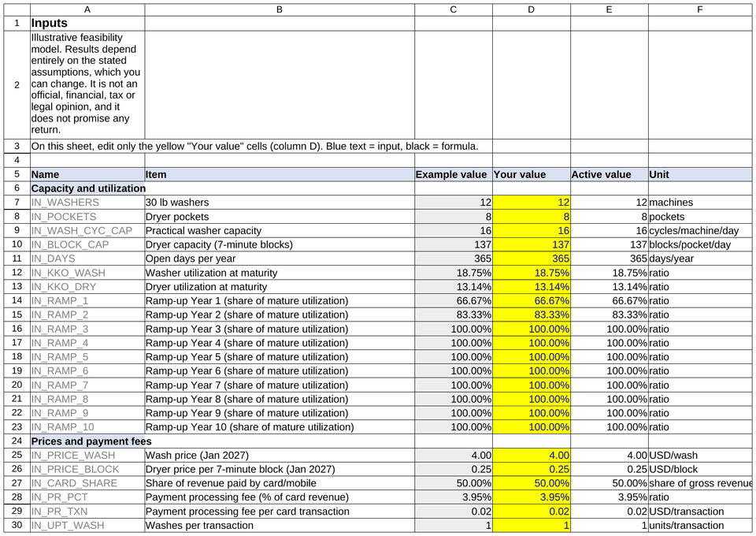Select the 'Inputs' title cell
Screen dimensions: 756x536
point(87,23)
